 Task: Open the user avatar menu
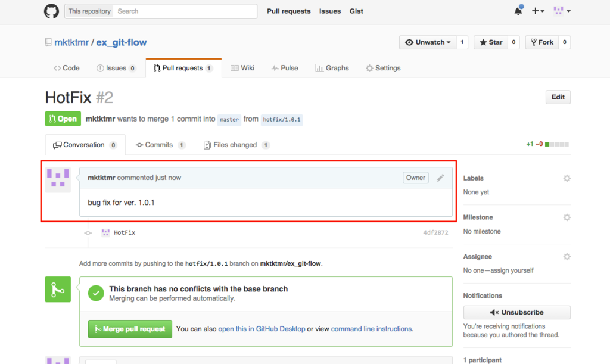[x=562, y=11]
